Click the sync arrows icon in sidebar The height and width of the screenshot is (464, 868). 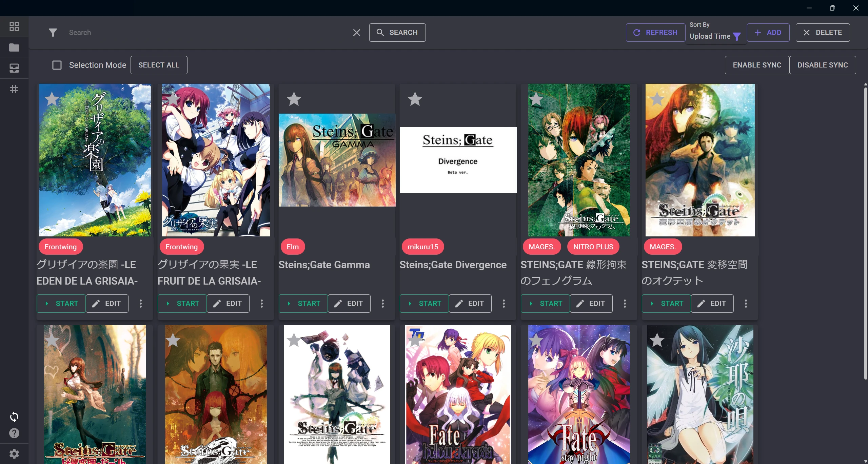[14, 417]
